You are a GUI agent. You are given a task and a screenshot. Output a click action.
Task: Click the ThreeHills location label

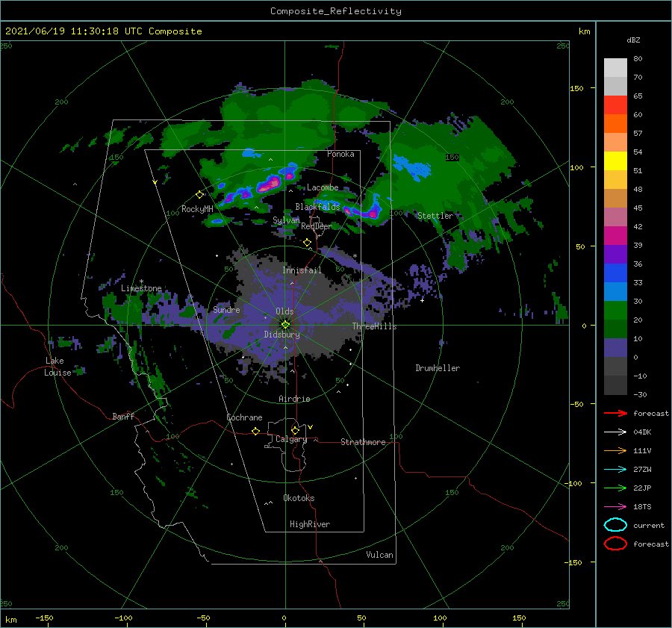374,326
